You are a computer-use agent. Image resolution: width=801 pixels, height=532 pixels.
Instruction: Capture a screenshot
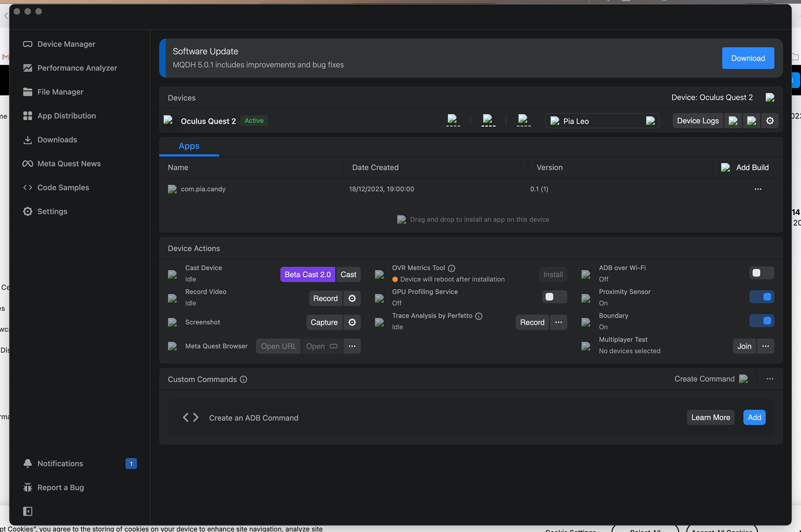coord(324,322)
